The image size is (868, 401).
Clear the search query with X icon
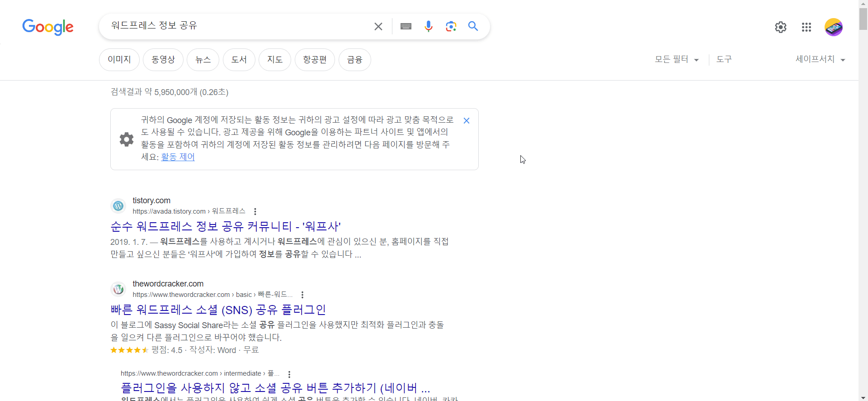pyautogui.click(x=378, y=27)
